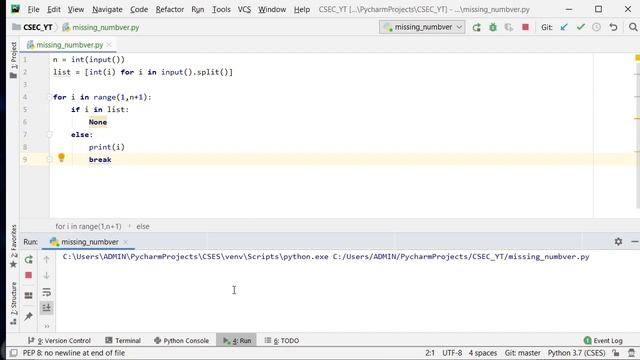The width and height of the screenshot is (640, 360).
Task: Open the TODO tool window
Action: [x=282, y=340]
